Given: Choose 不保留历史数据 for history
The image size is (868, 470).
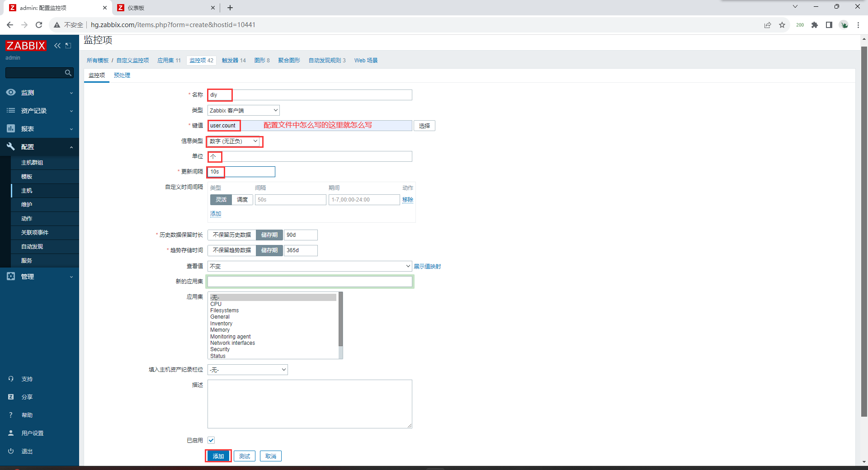Looking at the screenshot, I should pyautogui.click(x=232, y=235).
